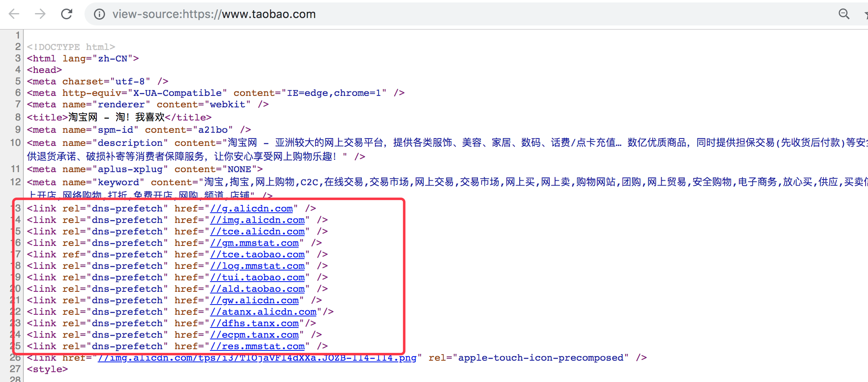Open the //ald.taobao.com link
868x382 pixels.
click(257, 289)
